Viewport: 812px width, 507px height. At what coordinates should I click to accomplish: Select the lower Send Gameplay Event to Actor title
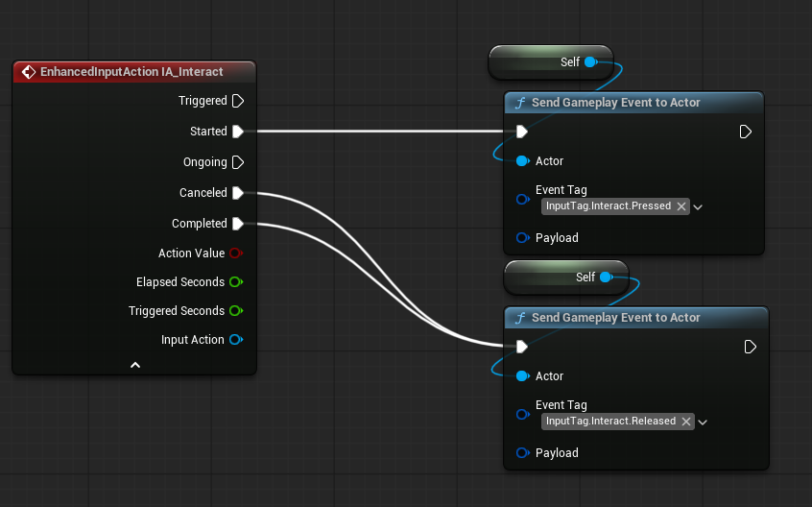click(616, 318)
